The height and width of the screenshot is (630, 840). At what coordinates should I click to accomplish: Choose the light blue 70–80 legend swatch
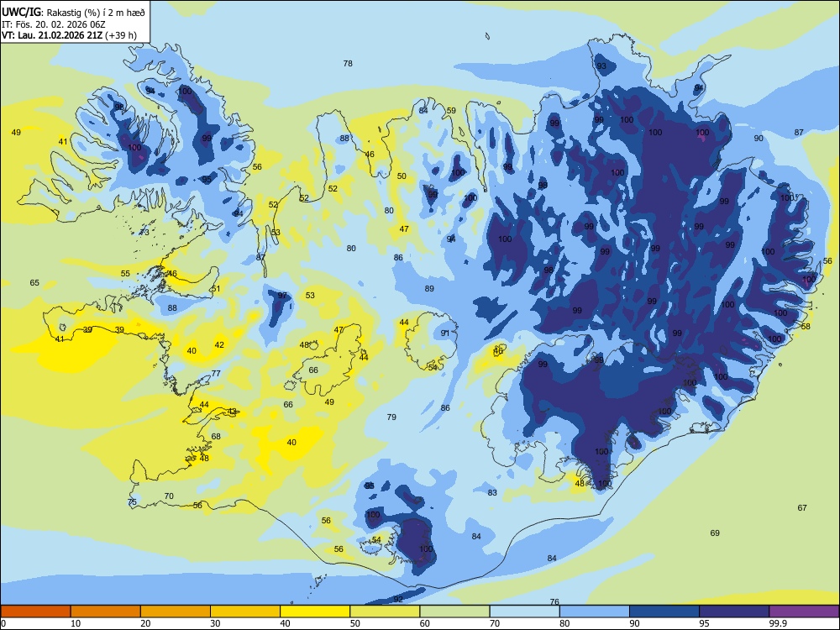point(524,612)
